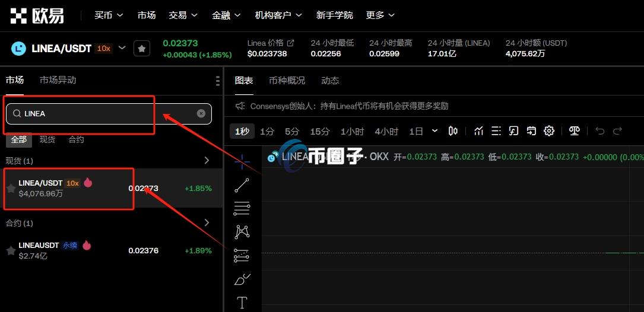Click the magnifier search icon
Viewport: 644px width, 312px height.
point(17,114)
